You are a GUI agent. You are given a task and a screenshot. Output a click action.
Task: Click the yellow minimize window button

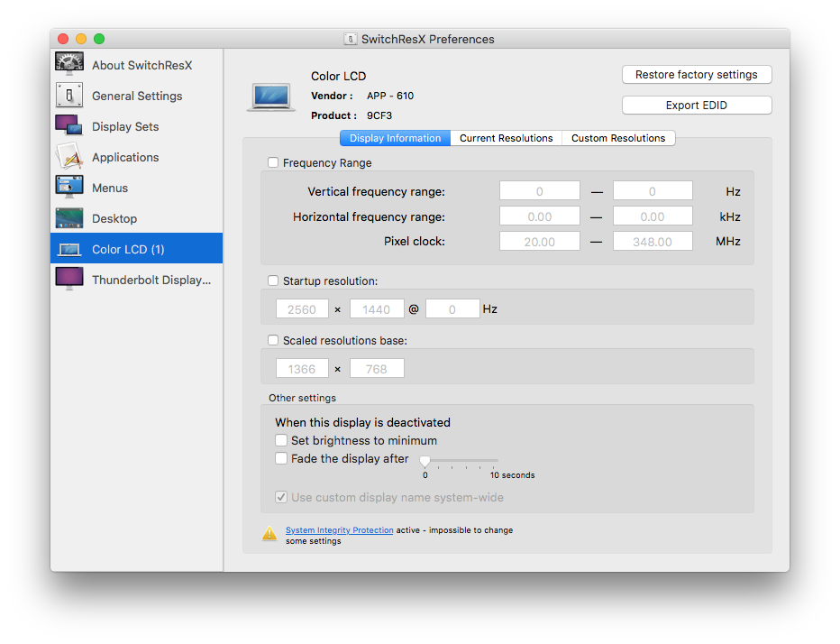click(x=81, y=39)
